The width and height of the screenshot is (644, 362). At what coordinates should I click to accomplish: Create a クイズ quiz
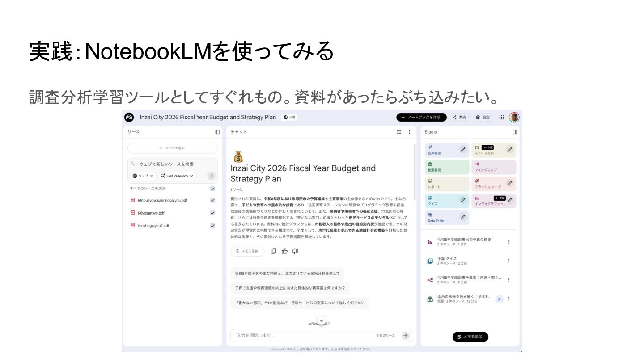447,201
